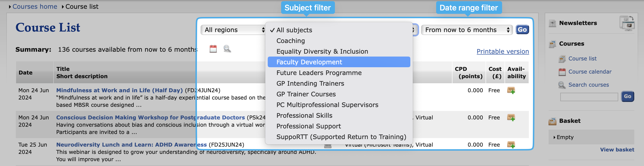This screenshot has height=166, width=644.
Task: Open the View basket link
Action: (617, 150)
